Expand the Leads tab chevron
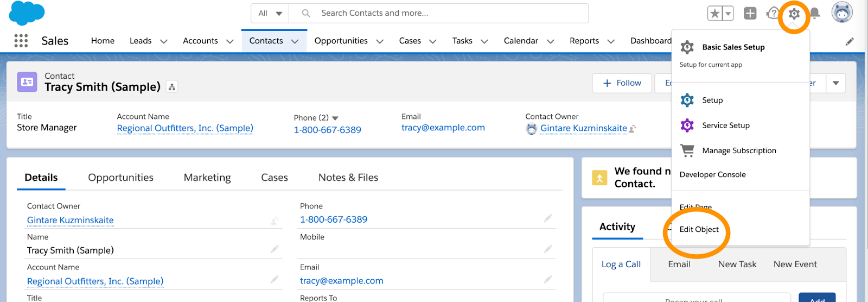Image resolution: width=868 pixels, height=302 pixels. pyautogui.click(x=164, y=41)
